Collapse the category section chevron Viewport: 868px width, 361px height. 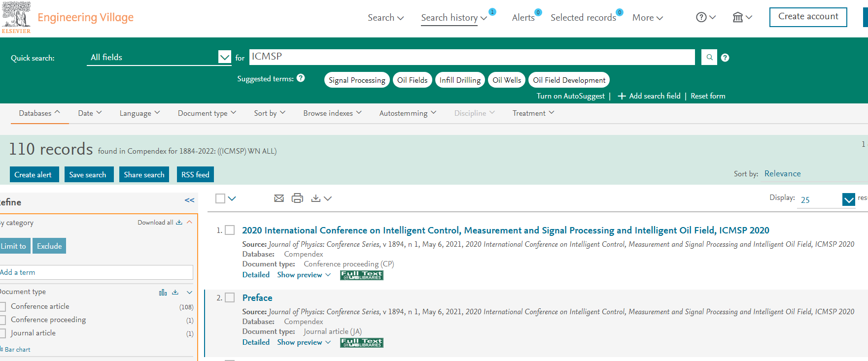(189, 222)
